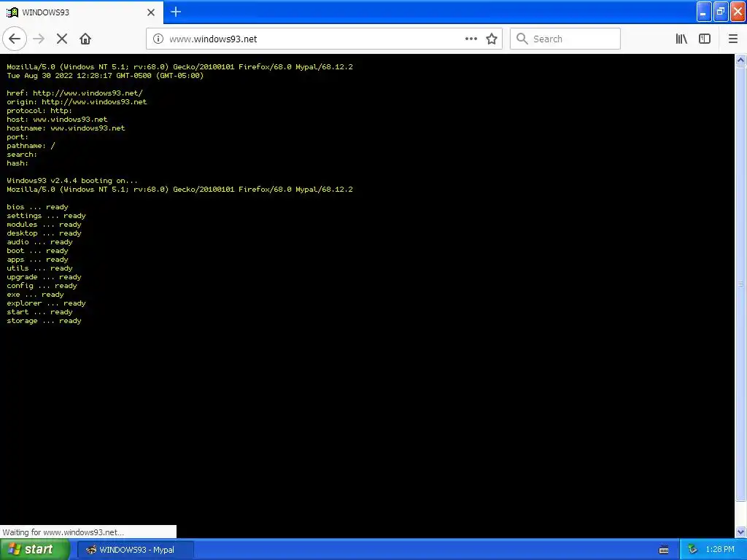This screenshot has width=747, height=560.
Task: Click the 'desktop ... ready' line
Action: pyautogui.click(x=44, y=233)
